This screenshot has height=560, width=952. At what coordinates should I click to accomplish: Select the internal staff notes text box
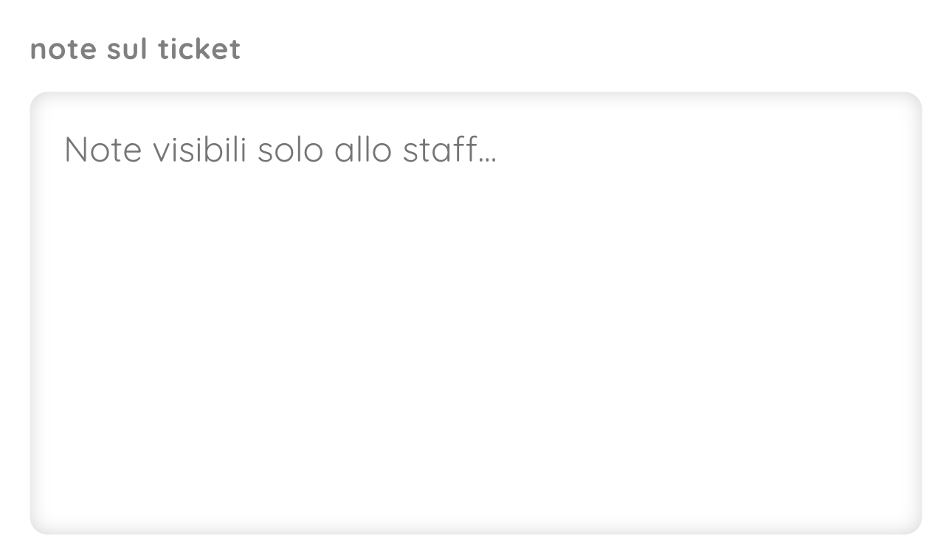tap(475, 313)
